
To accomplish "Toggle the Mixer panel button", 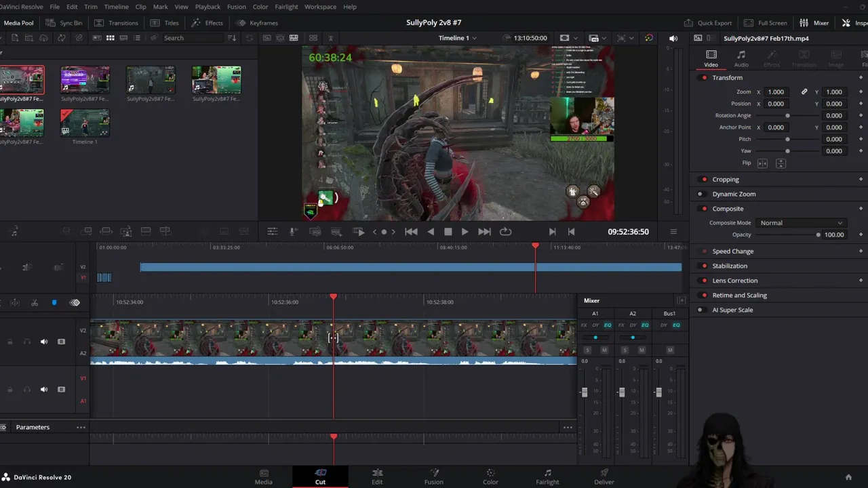I will point(814,23).
